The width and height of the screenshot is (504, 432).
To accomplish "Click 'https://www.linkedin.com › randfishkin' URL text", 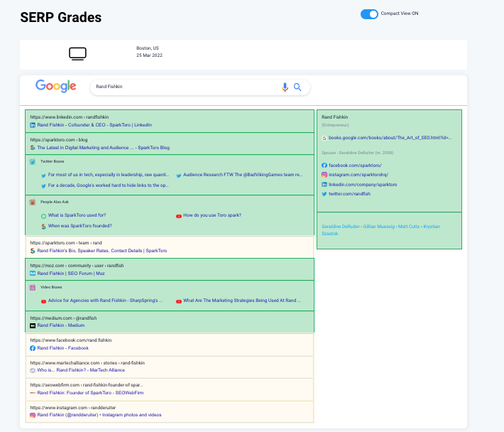I will pyautogui.click(x=70, y=117).
